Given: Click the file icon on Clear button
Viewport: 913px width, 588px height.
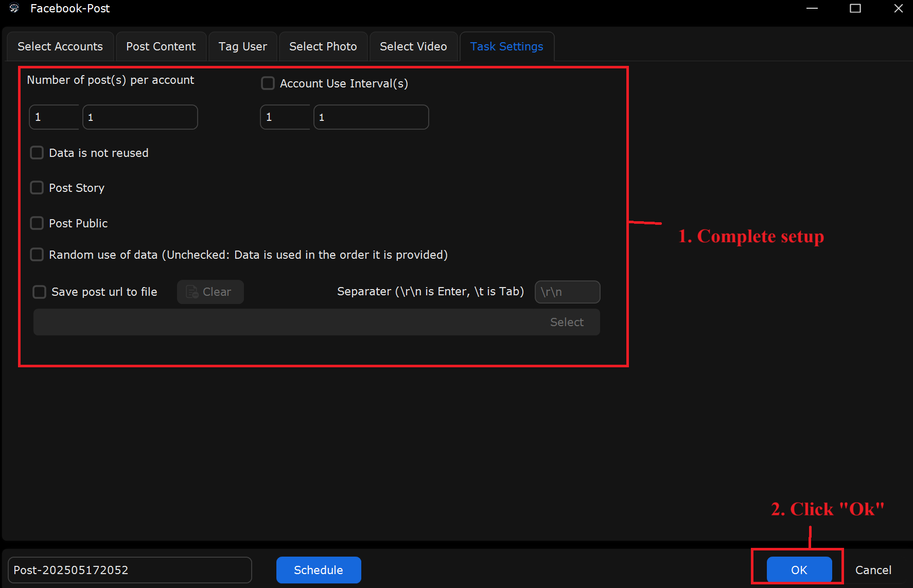Looking at the screenshot, I should click(x=192, y=292).
